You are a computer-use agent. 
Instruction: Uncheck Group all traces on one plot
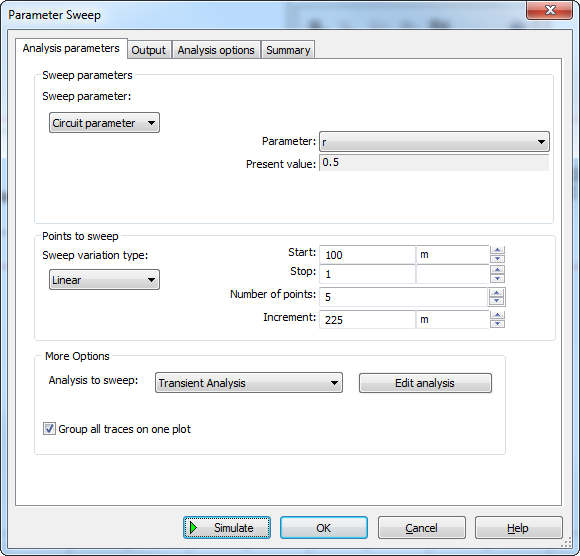coord(49,429)
